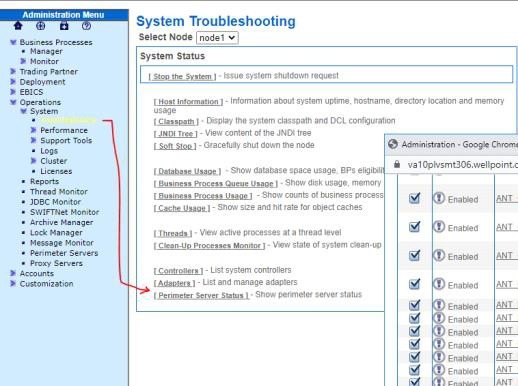
Task: Open the Host Information link
Action: [x=188, y=102]
